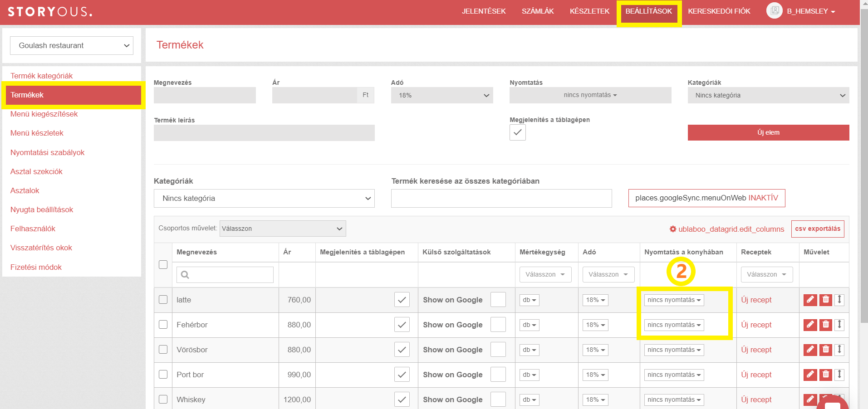Image resolution: width=868 pixels, height=409 pixels.
Task: Delete the Fehérbor product with trash icon
Action: [826, 325]
